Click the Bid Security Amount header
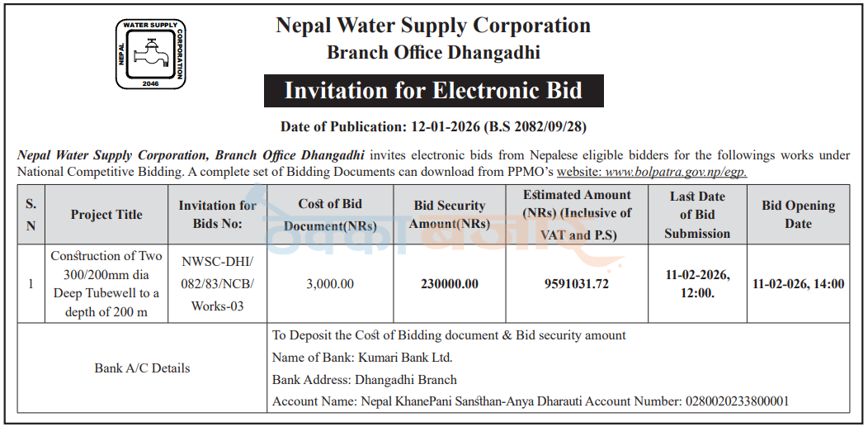The width and height of the screenshot is (868, 427). [450, 215]
